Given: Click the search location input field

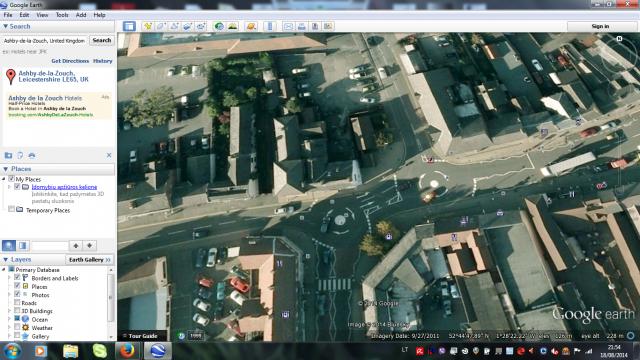Looking at the screenshot, I should pyautogui.click(x=44, y=41).
